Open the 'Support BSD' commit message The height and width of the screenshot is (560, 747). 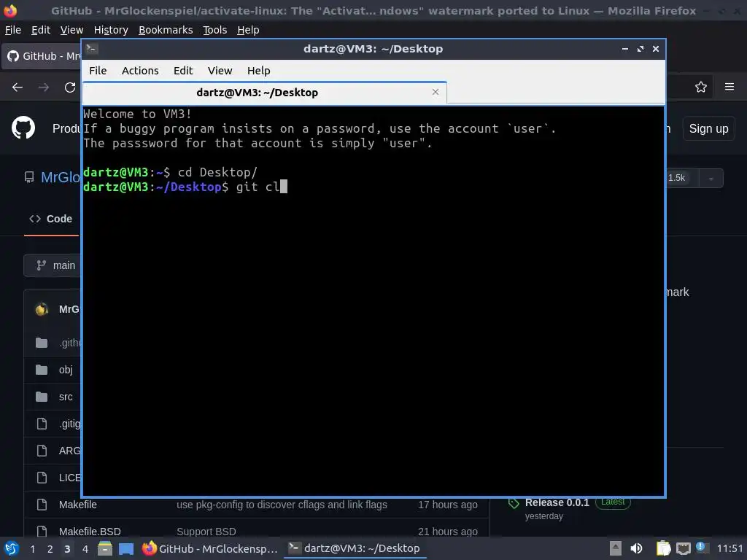pos(206,532)
